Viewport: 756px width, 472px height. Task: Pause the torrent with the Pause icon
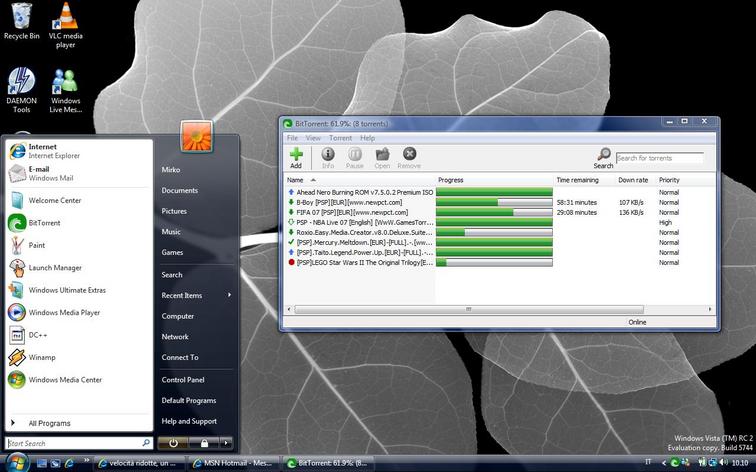[355, 156]
